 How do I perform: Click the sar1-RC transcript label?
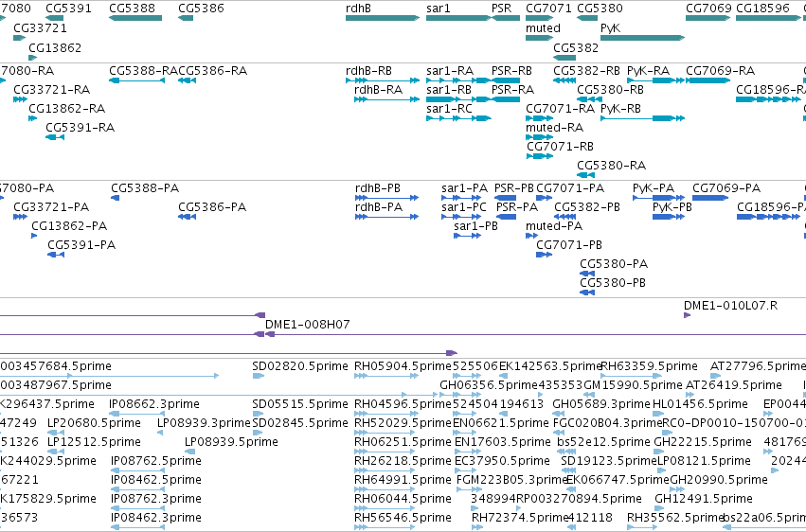click(449, 108)
